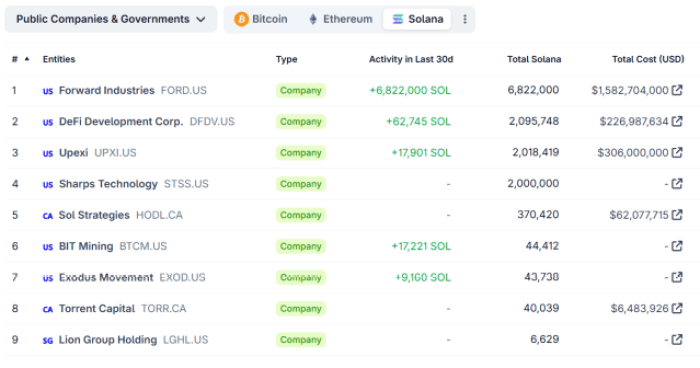Click the STSS.US ticker symbol

coord(186,184)
